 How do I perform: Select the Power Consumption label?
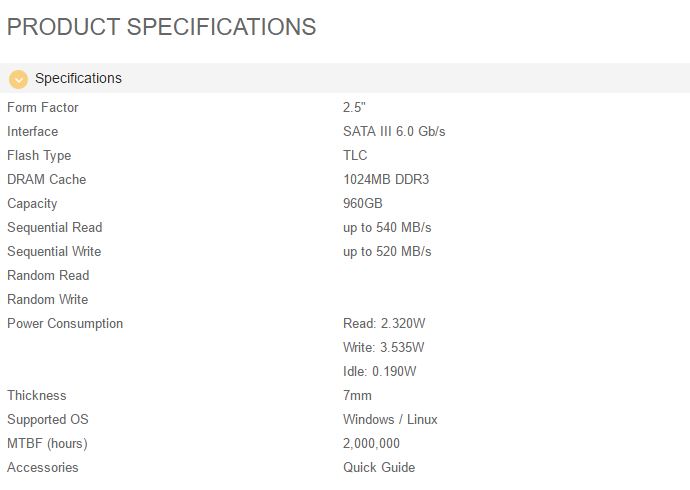[65, 323]
